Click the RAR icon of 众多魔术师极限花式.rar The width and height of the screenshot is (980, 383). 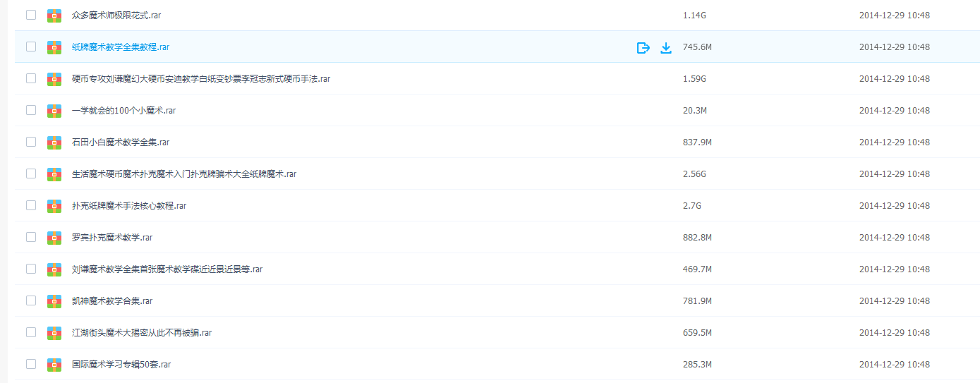tap(54, 16)
